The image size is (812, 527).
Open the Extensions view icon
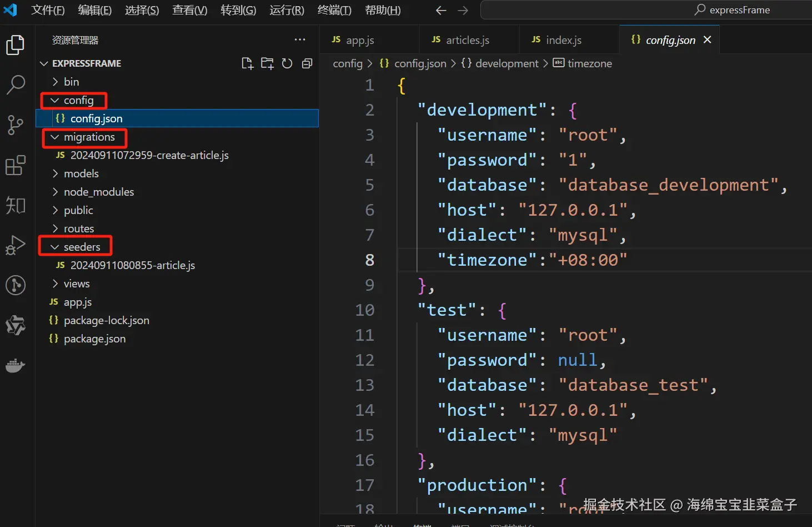coord(16,165)
